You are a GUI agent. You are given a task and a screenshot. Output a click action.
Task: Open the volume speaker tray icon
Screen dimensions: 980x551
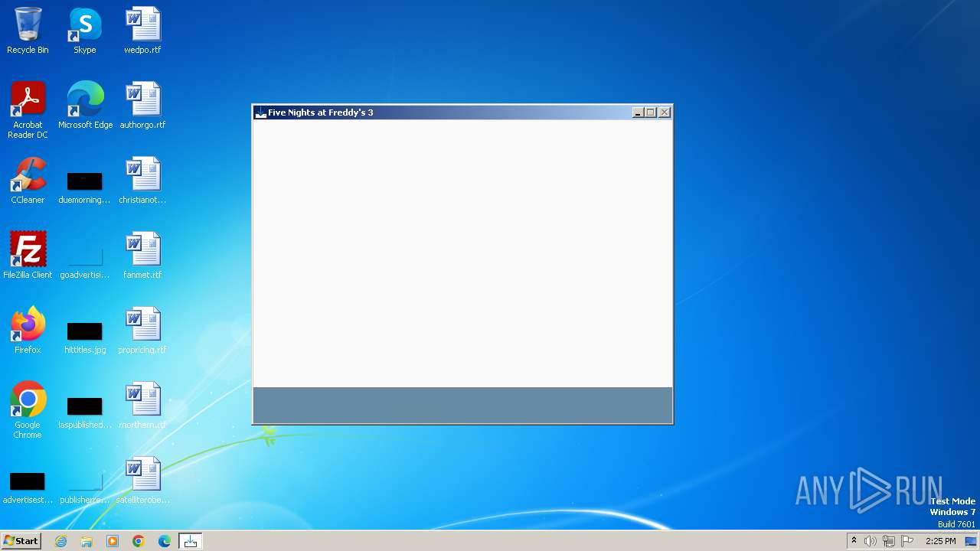(871, 541)
